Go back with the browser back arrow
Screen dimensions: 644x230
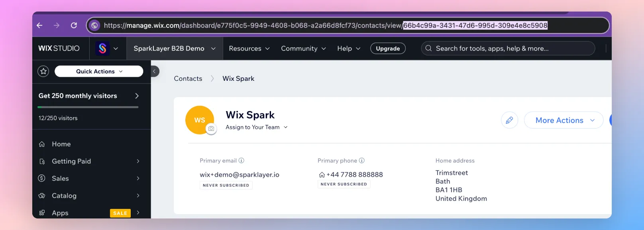click(x=39, y=25)
